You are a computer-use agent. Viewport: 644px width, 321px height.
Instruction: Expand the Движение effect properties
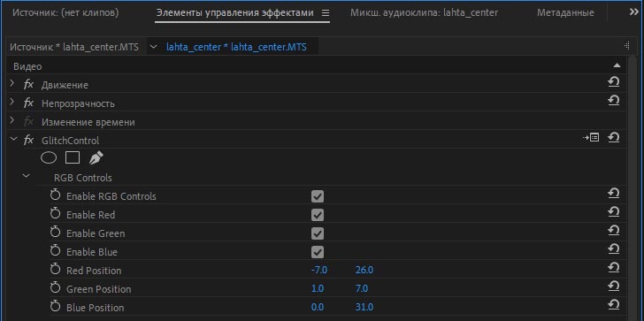(12, 83)
